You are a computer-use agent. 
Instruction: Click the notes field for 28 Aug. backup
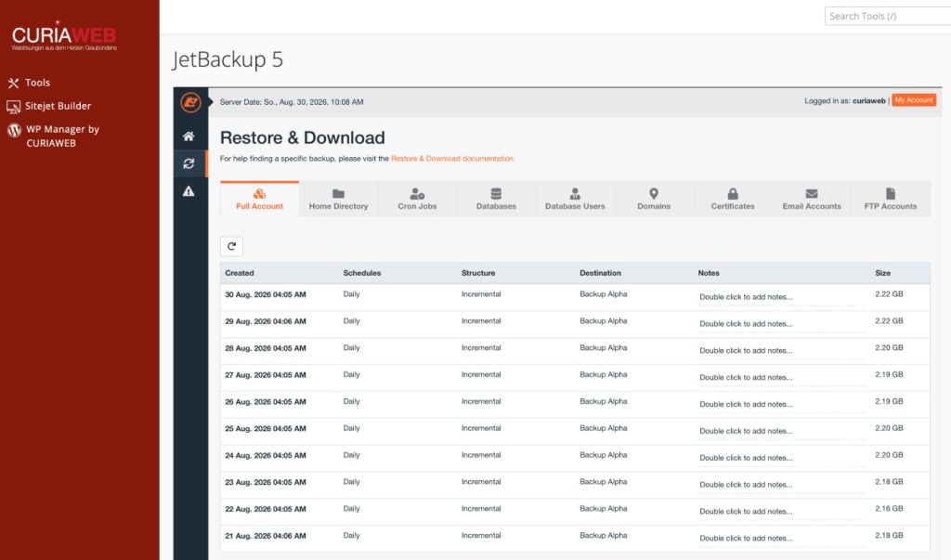point(782,350)
